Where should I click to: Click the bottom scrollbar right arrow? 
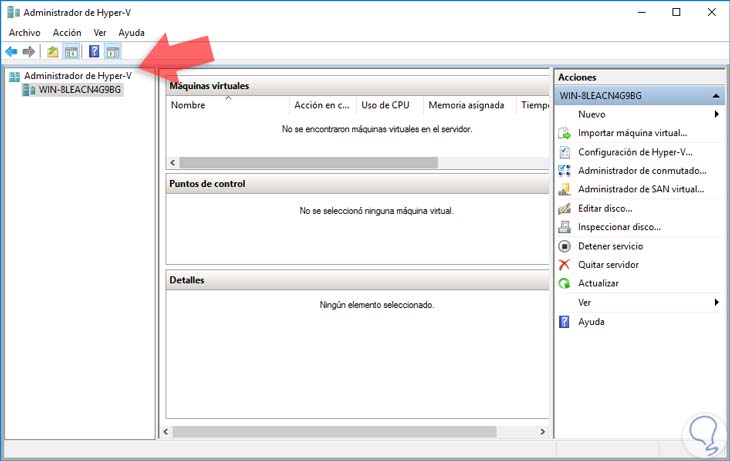pyautogui.click(x=542, y=432)
